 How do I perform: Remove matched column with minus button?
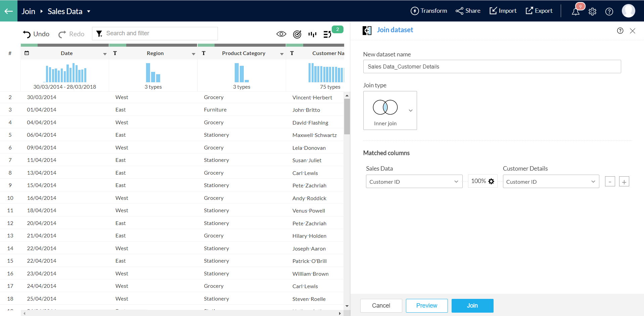click(610, 182)
